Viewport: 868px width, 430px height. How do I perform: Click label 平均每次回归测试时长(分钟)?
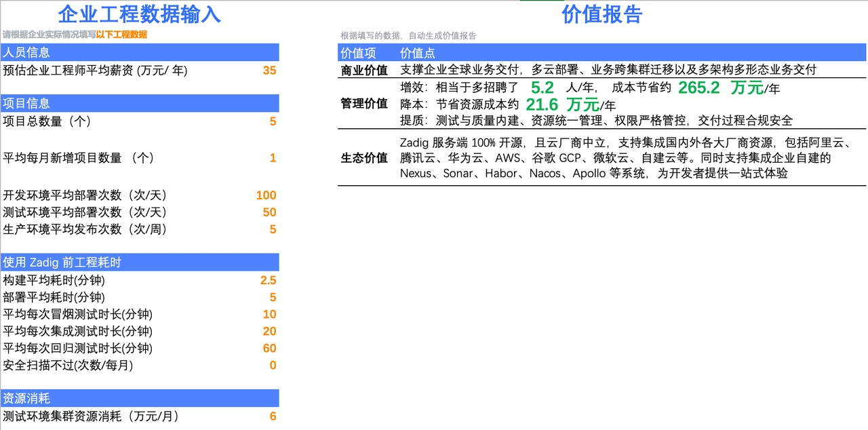[x=78, y=348]
